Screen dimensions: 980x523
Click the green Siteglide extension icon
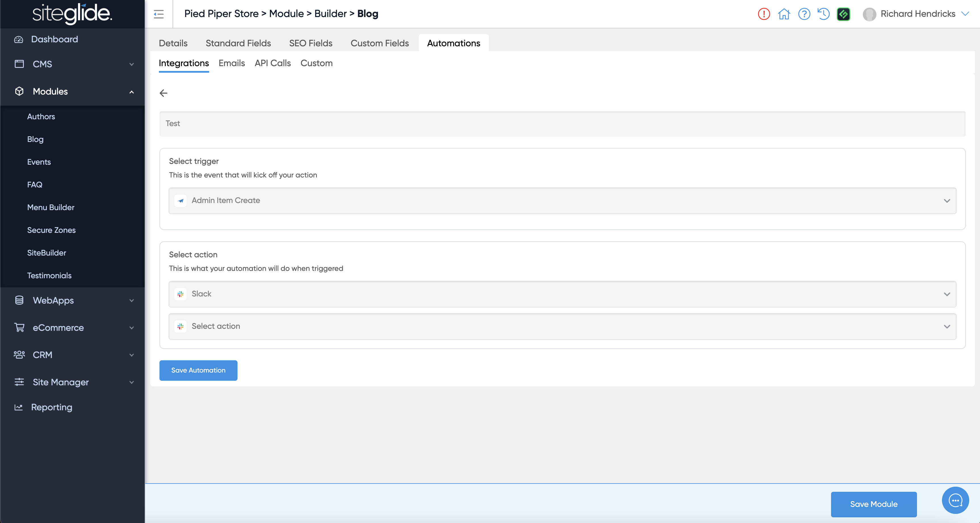point(844,14)
